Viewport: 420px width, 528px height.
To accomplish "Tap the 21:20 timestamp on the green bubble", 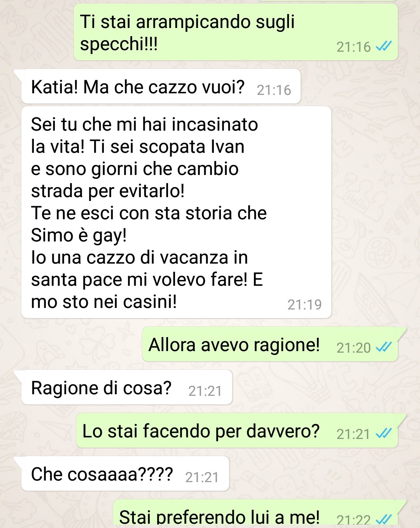I will pyautogui.click(x=353, y=348).
